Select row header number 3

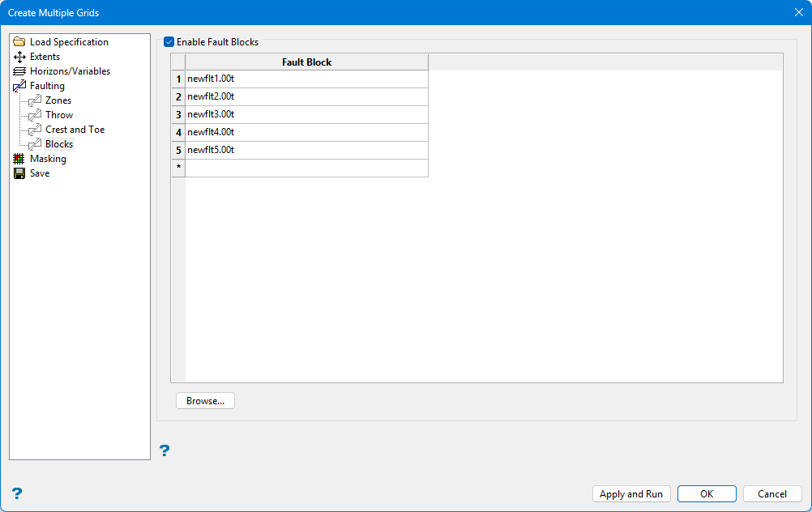(178, 114)
